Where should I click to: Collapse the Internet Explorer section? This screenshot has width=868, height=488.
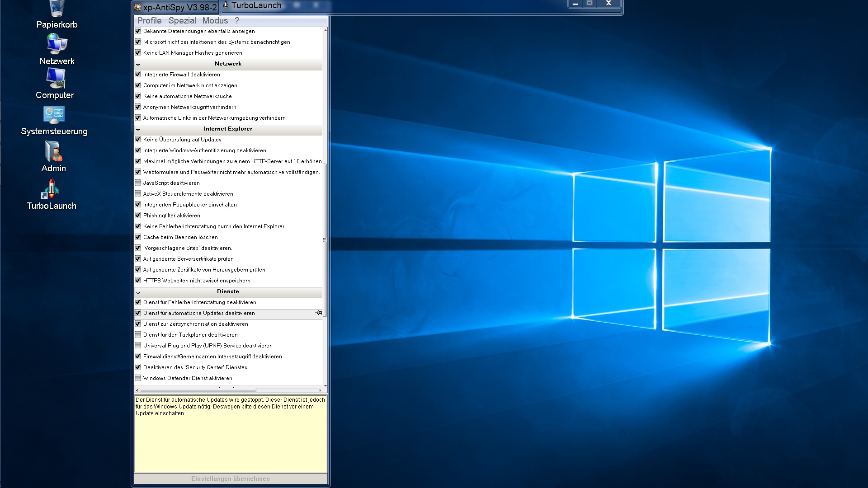click(138, 130)
